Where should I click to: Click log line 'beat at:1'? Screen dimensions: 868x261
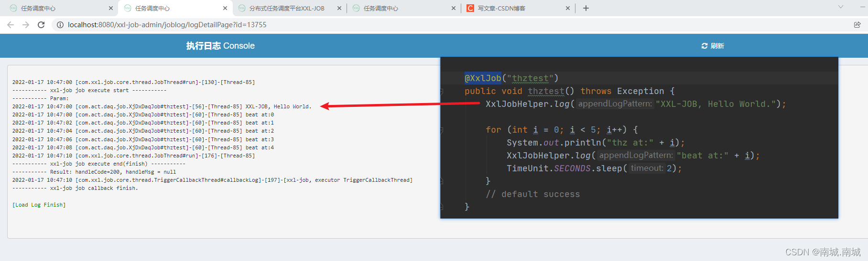(143, 123)
